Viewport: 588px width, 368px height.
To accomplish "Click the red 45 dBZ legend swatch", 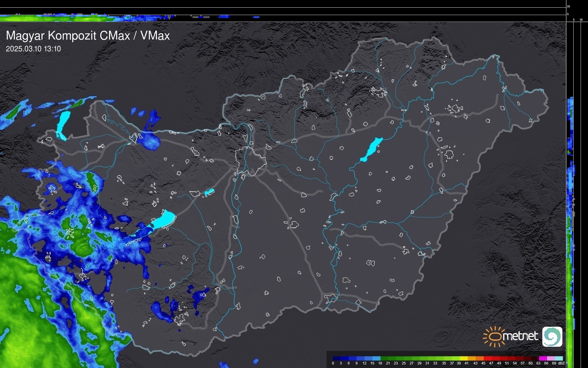I will point(487,358).
